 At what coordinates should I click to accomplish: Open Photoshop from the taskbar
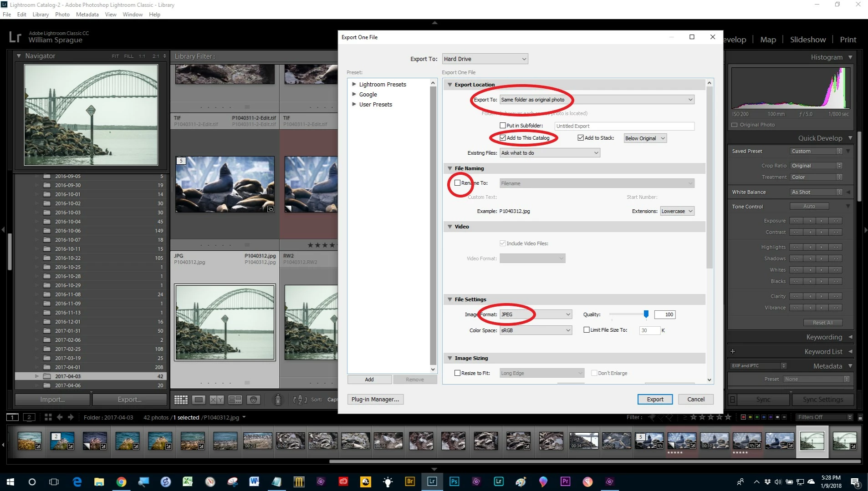454,481
